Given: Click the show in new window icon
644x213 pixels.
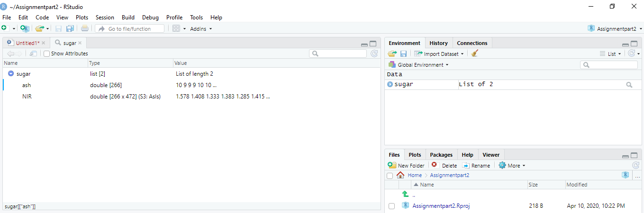Looking at the screenshot, I should (33, 53).
